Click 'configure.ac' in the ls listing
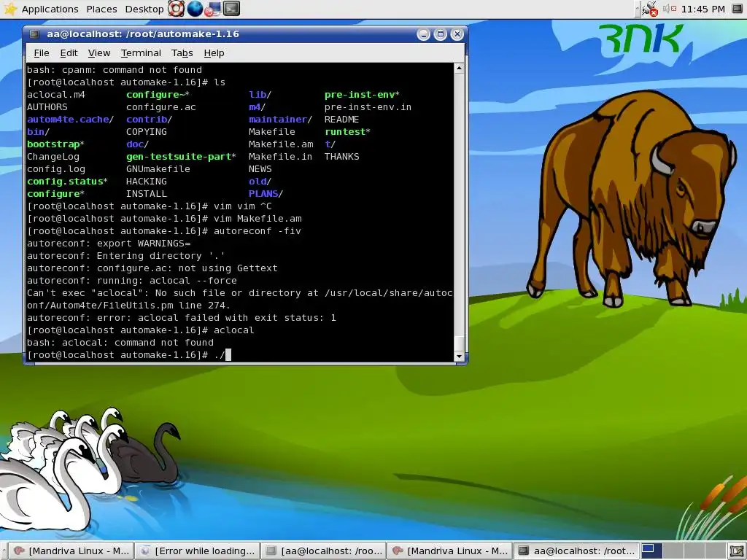 tap(161, 107)
